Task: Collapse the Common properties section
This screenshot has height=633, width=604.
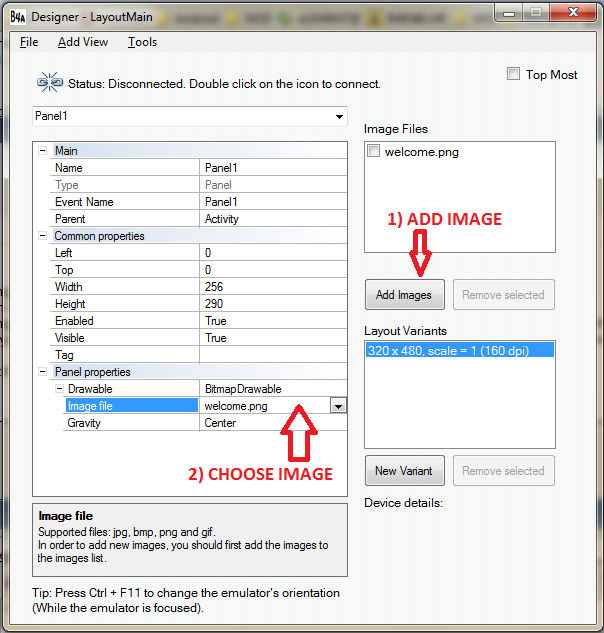Action: point(42,235)
